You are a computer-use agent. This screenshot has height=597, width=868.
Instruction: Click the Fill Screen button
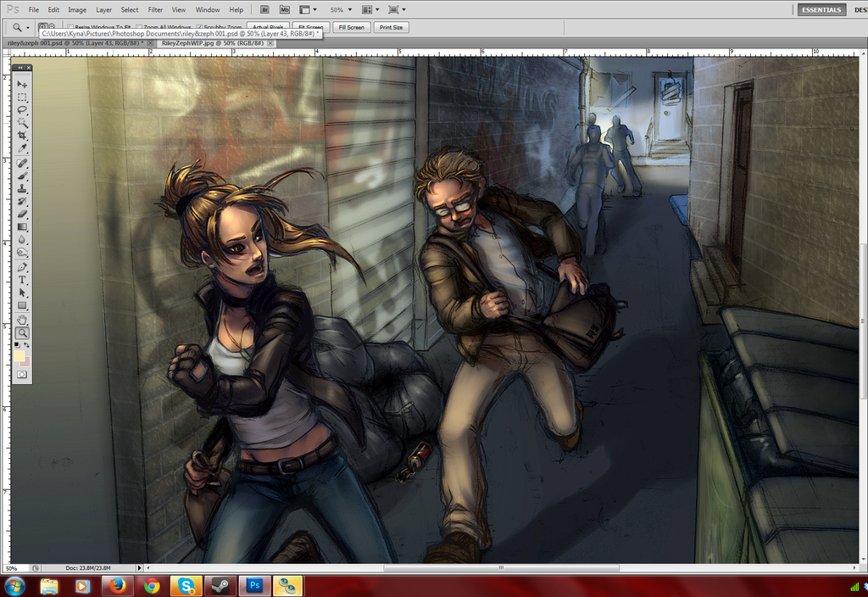352,27
